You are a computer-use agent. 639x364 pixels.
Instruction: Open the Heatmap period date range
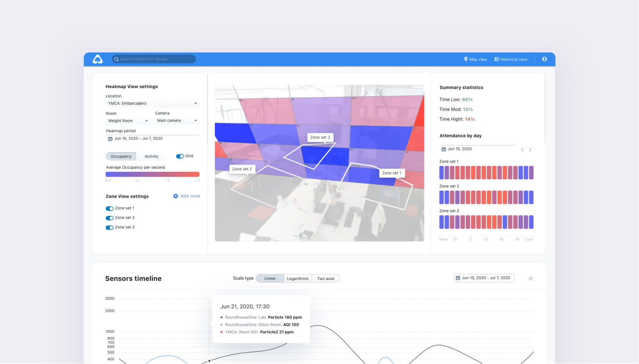(x=152, y=139)
